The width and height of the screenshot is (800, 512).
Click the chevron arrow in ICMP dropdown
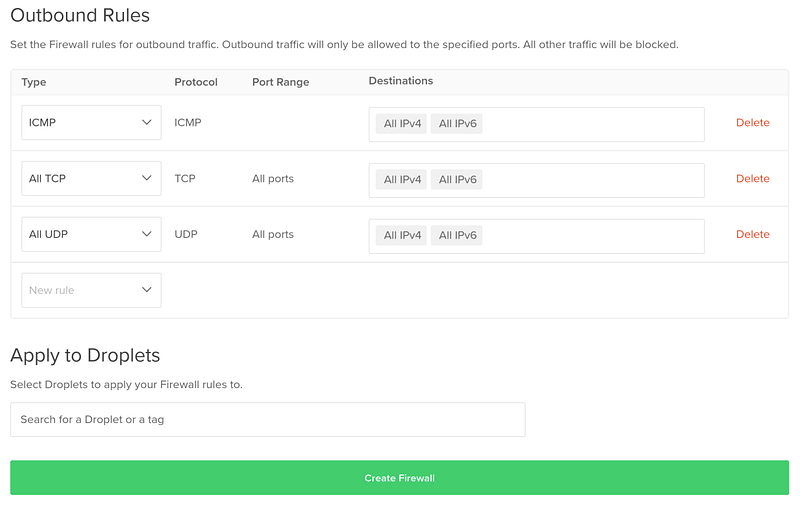[147, 123]
